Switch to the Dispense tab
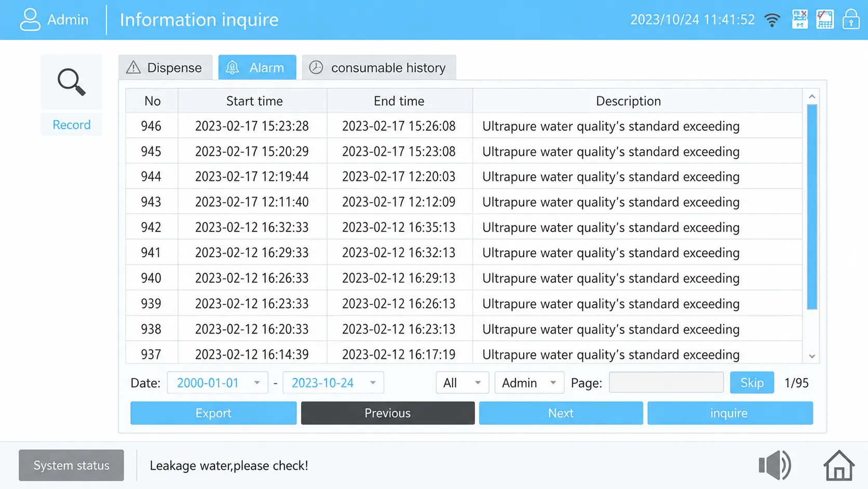This screenshot has height=489, width=868. click(166, 68)
